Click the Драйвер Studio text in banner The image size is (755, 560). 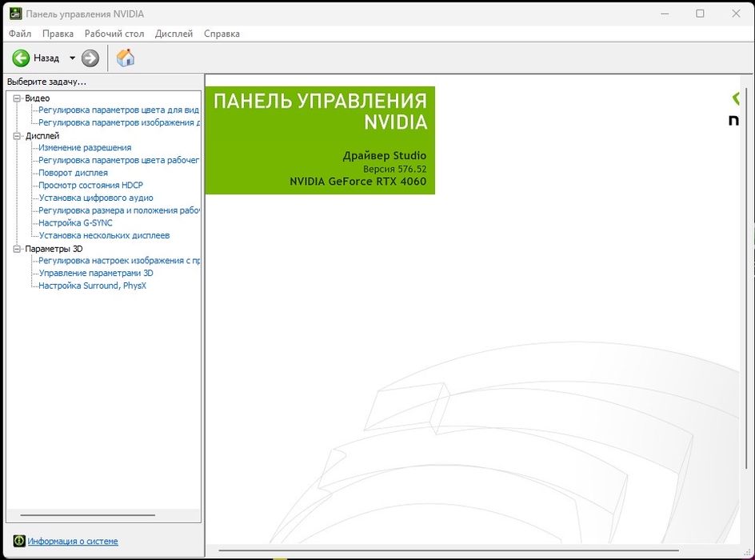point(384,155)
